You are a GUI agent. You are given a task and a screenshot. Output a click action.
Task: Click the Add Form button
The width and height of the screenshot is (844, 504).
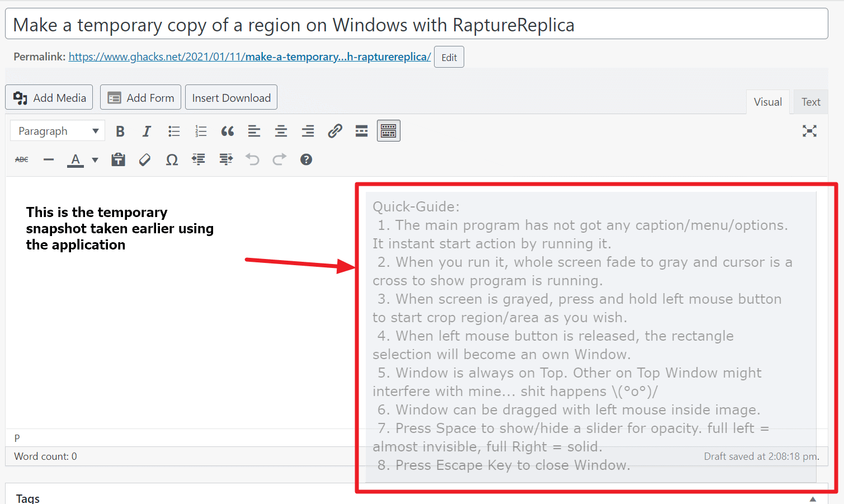click(140, 97)
